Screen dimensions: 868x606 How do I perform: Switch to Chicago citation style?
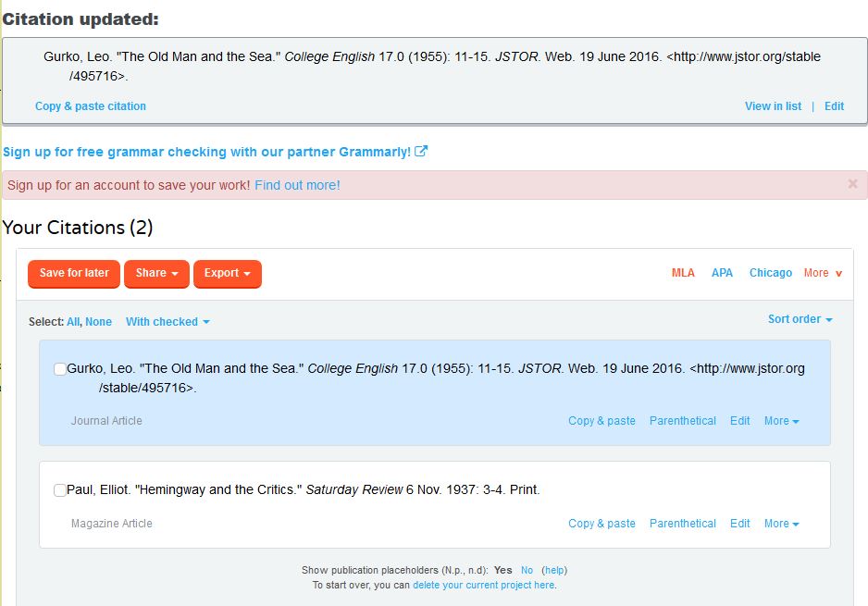(770, 273)
